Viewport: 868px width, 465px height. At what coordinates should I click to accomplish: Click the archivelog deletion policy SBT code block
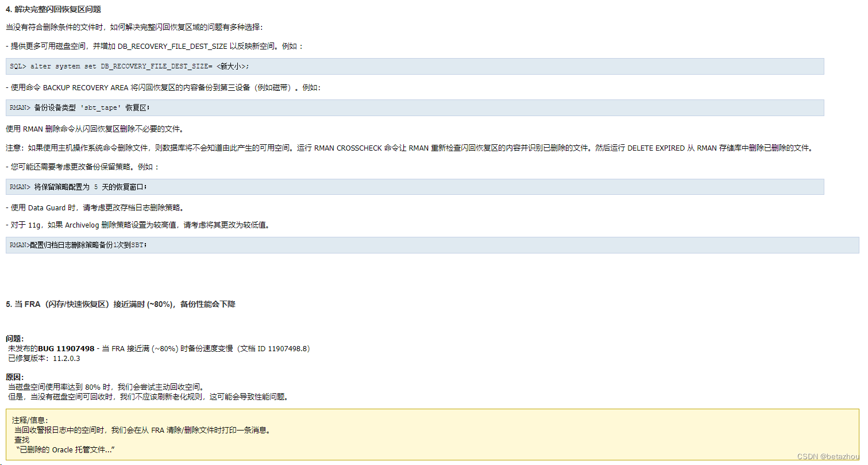point(432,245)
